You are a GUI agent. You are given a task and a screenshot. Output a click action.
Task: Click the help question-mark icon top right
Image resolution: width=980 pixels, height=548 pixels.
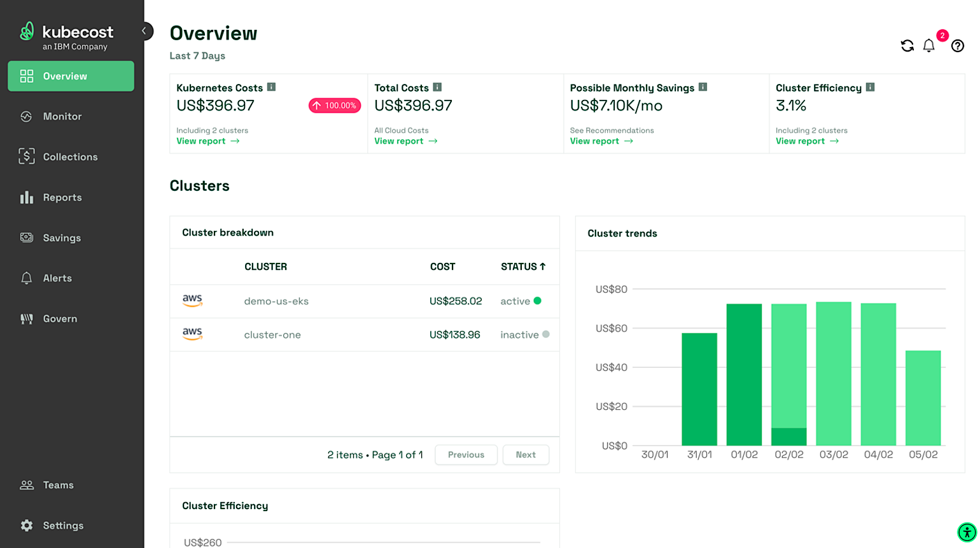point(957,46)
